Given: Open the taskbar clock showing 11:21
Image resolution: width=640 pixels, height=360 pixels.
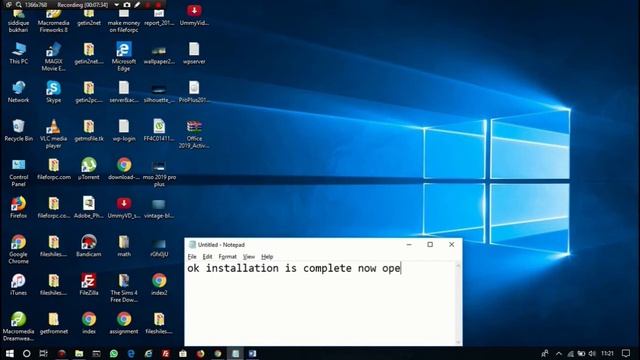Looking at the screenshot, I should point(607,353).
